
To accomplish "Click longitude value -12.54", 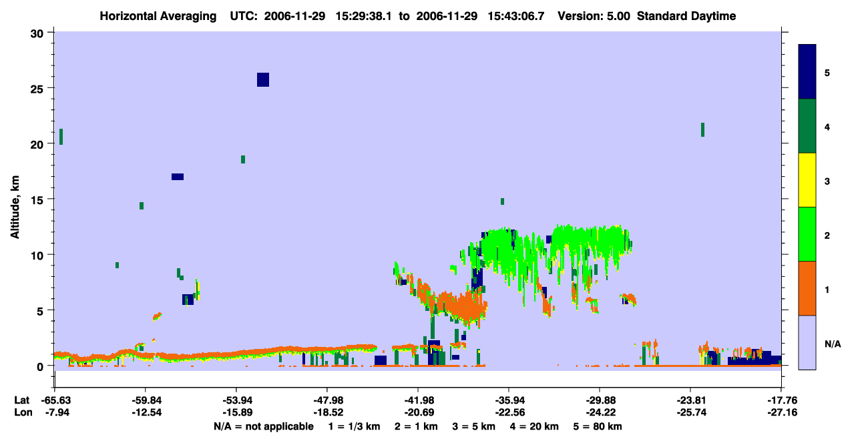I will 145,413.
